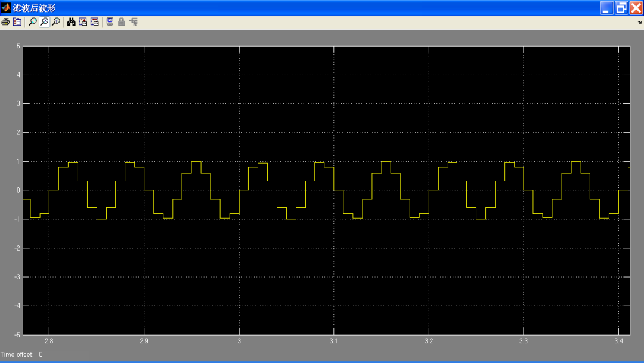Click the y-axis label "-5"
This screenshot has width=644, height=363.
click(17, 334)
